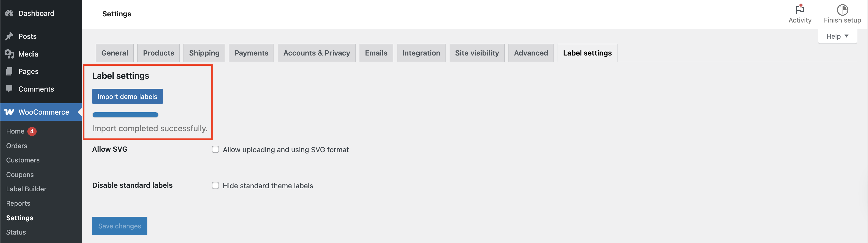Click the Posts pushpin icon
Viewport: 868px width, 243px height.
coord(9,36)
